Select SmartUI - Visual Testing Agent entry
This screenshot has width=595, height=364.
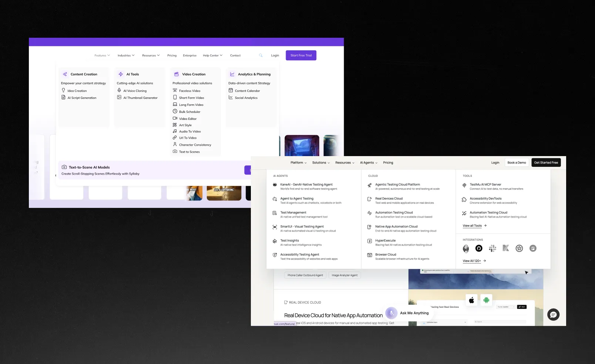304,229
